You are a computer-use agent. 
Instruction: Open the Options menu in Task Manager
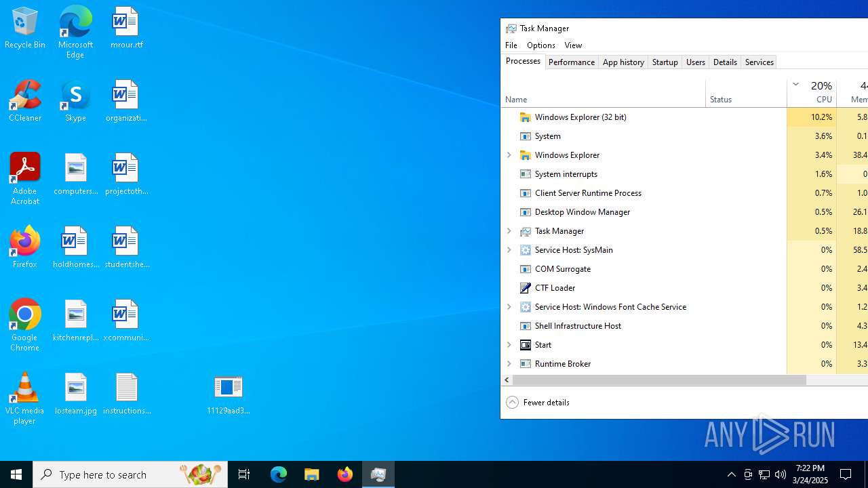point(541,45)
